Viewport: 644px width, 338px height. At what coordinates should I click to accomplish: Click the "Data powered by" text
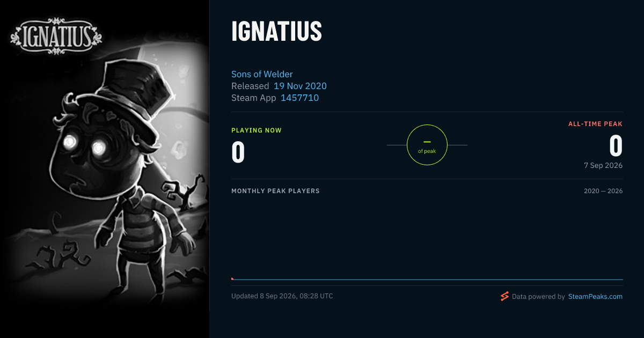[538, 296]
